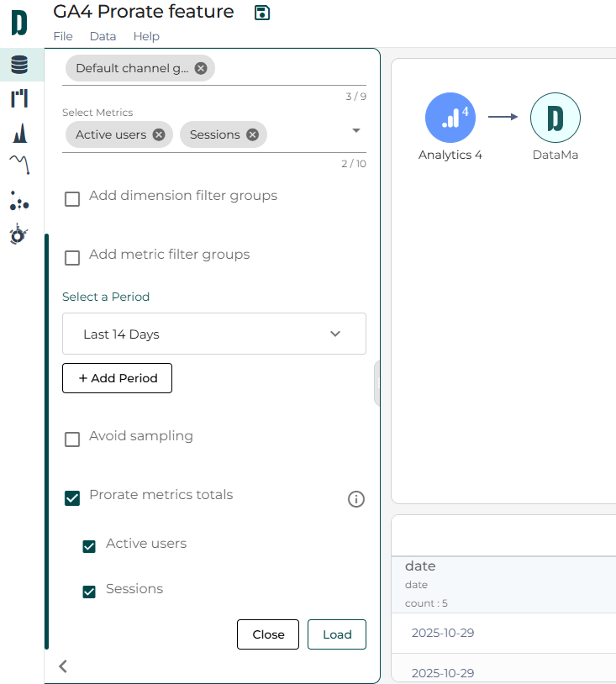Click the Analytics 4 source node
Screen dimensions: 616x684
(450, 118)
